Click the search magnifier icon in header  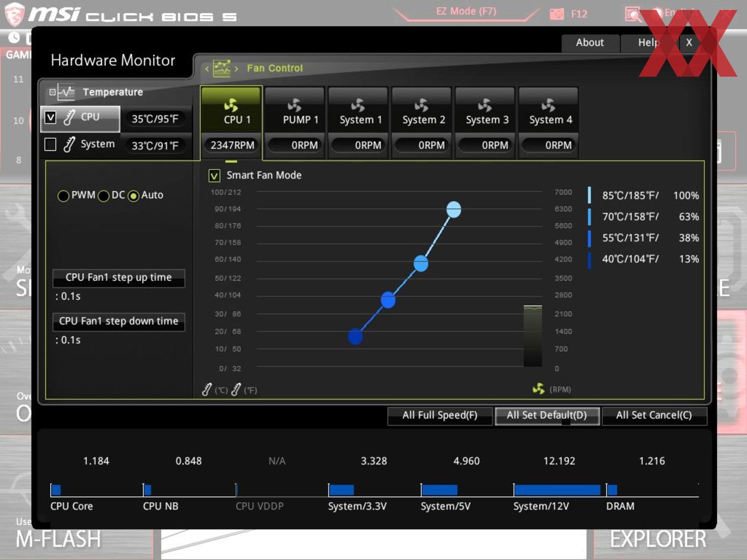(633, 14)
